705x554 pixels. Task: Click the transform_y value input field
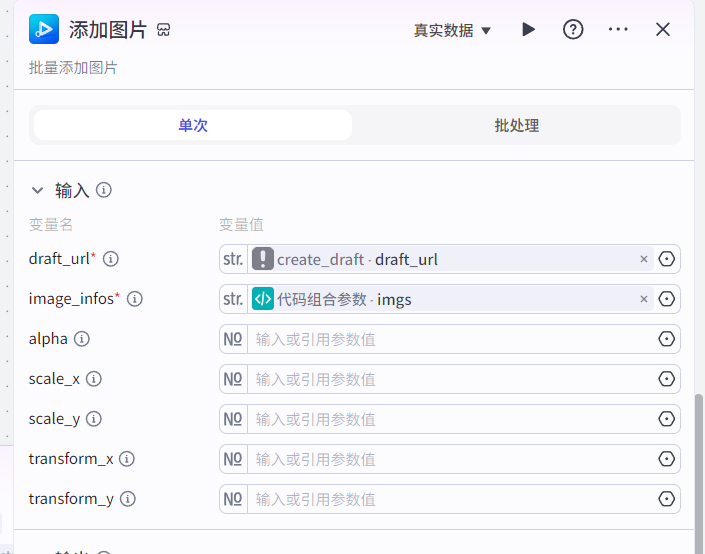click(x=452, y=499)
